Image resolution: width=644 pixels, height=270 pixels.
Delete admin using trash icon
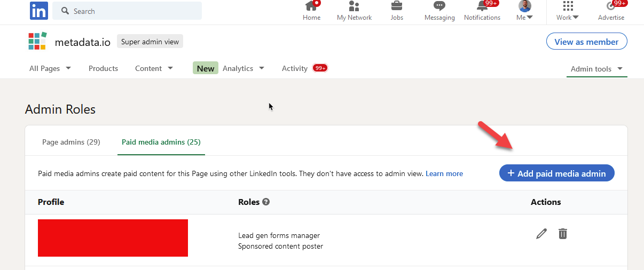point(562,234)
